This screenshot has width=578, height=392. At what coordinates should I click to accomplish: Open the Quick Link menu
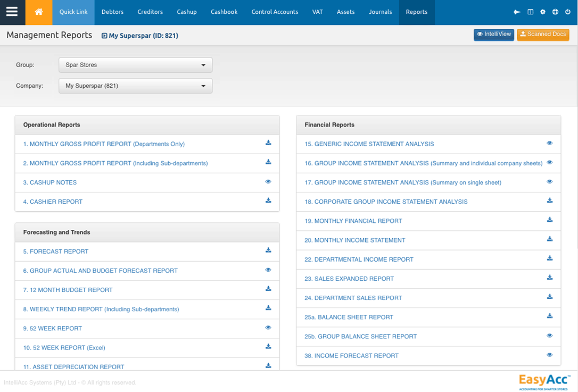point(73,12)
